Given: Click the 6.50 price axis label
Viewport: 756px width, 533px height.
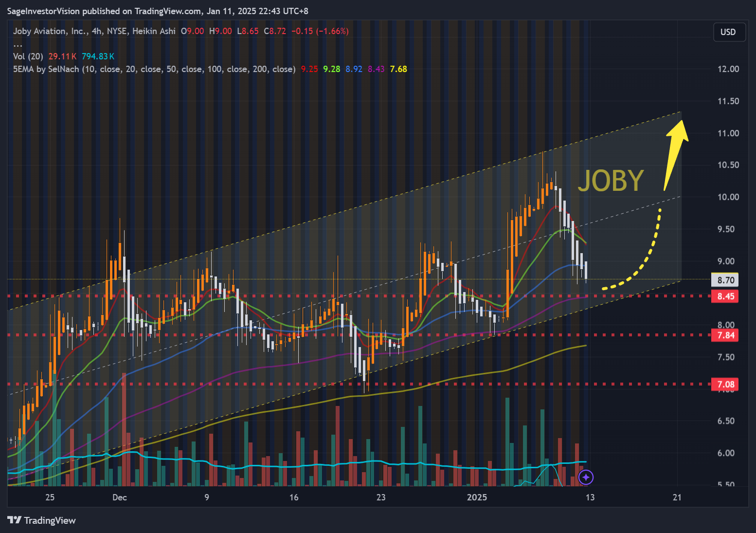Looking at the screenshot, I should (x=726, y=421).
